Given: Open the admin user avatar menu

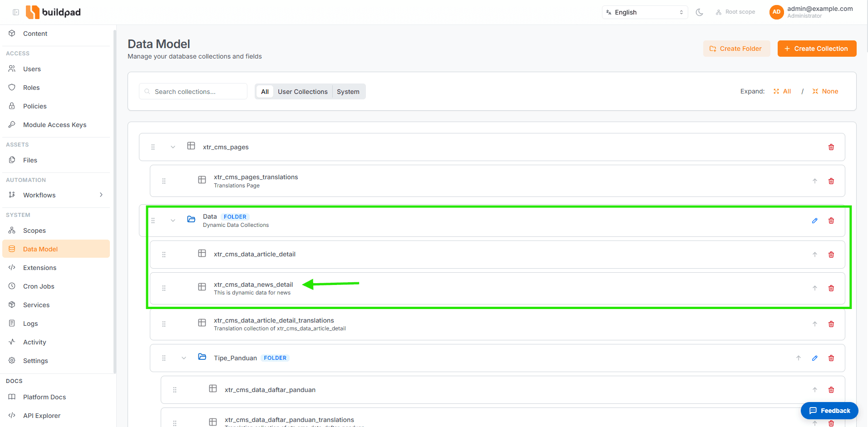Looking at the screenshot, I should pos(776,12).
